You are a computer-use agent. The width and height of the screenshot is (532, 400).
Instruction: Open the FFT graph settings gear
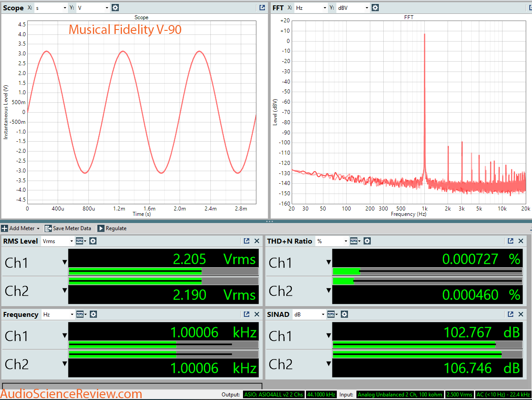(375, 8)
